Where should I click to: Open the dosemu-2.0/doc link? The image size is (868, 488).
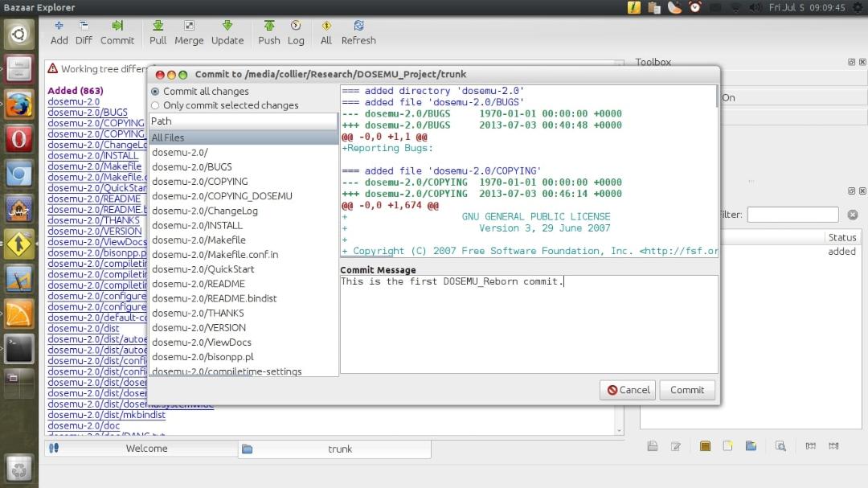click(x=84, y=426)
